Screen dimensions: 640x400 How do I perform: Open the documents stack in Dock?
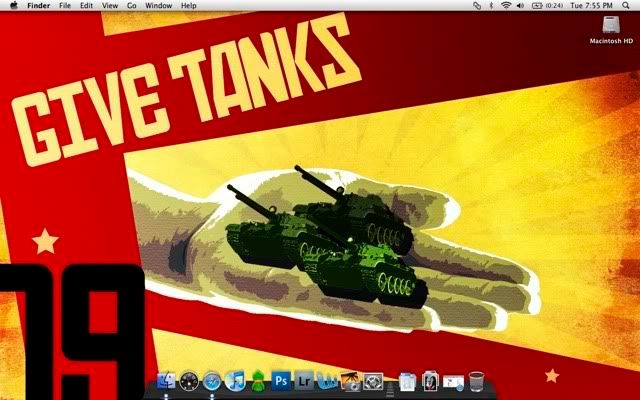(407, 382)
